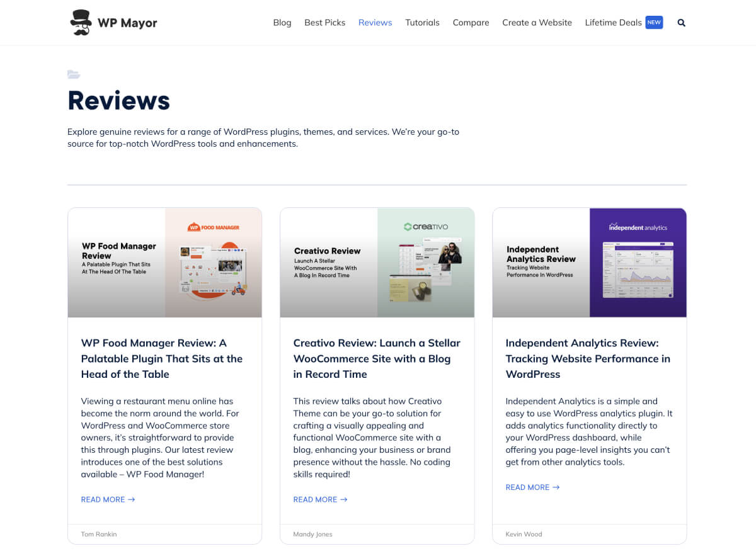Click the WP Mayor site name

point(127,23)
